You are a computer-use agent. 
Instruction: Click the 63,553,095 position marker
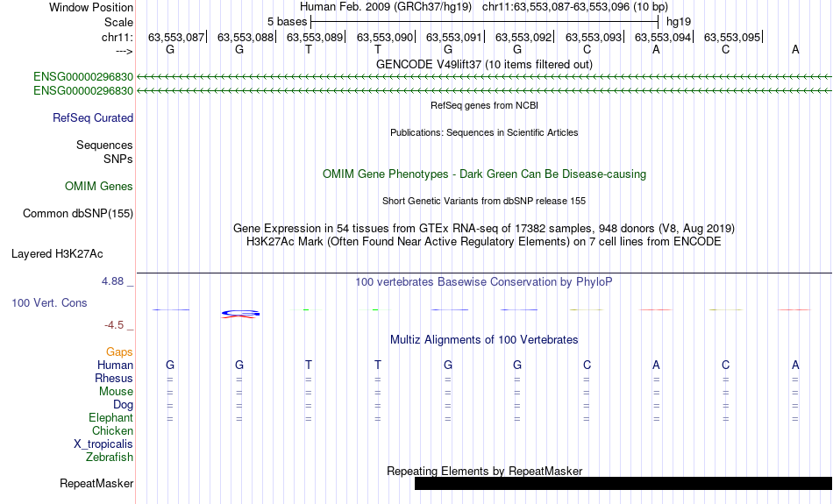[x=732, y=37]
